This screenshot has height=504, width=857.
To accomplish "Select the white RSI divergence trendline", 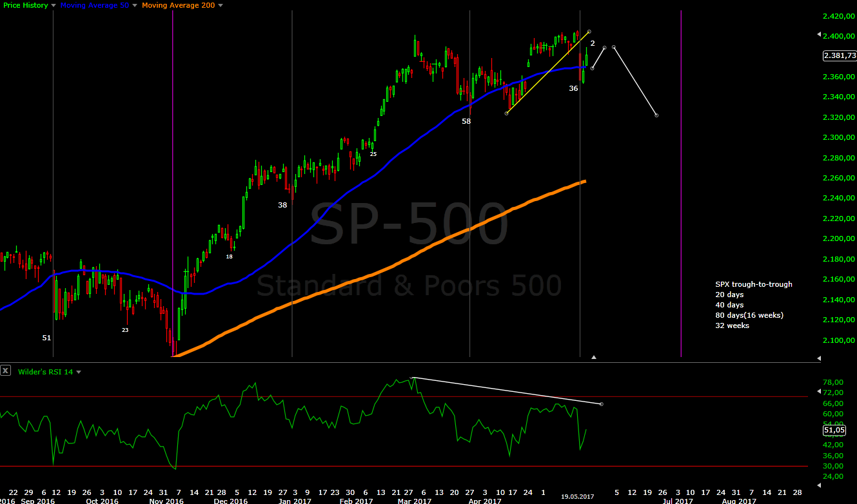I will [506, 391].
